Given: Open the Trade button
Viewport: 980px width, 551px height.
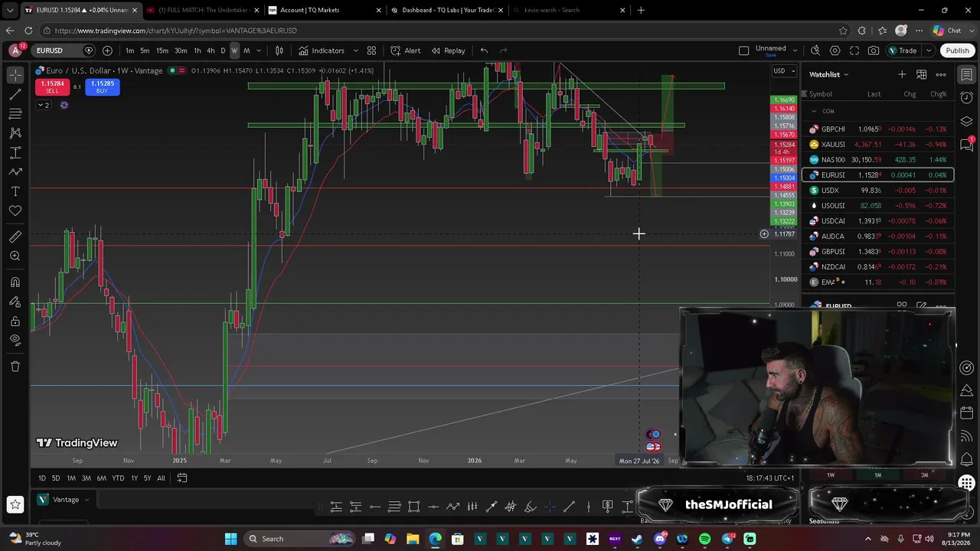Looking at the screenshot, I should [903, 51].
